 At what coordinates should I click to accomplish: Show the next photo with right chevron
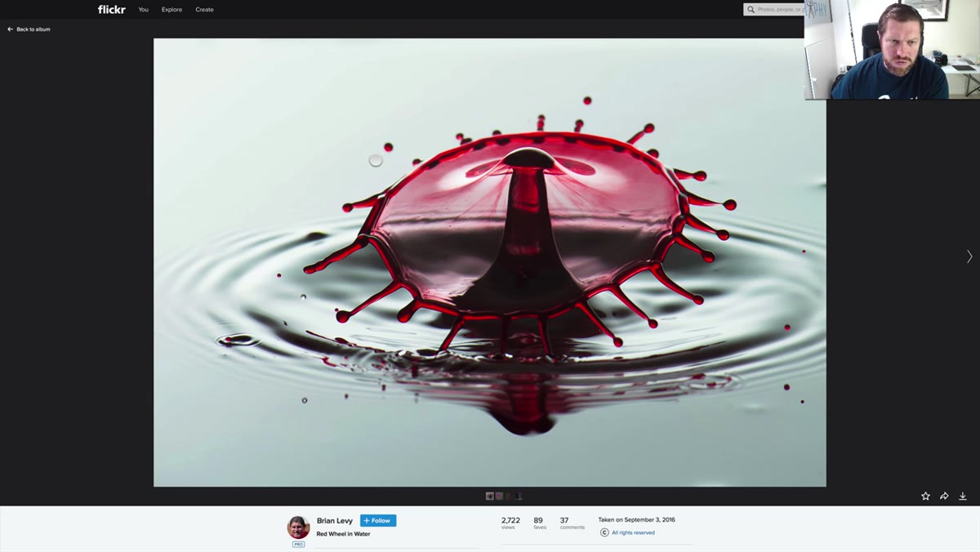[969, 256]
